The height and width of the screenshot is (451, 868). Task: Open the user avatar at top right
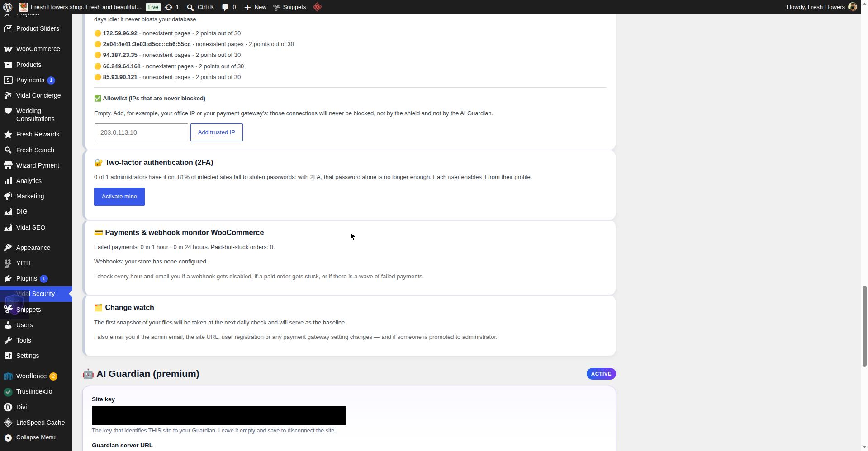pos(853,7)
